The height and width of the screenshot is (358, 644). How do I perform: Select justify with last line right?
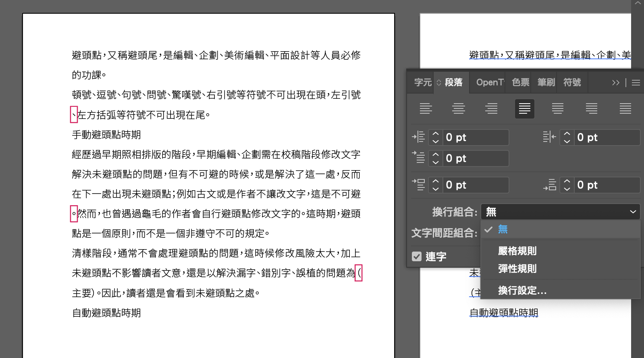pos(591,108)
